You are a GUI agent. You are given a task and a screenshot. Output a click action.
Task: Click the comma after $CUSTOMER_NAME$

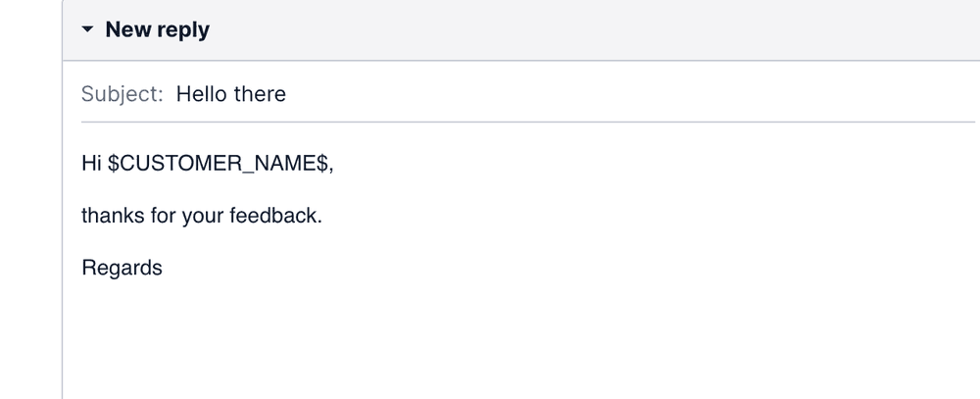[331, 167]
